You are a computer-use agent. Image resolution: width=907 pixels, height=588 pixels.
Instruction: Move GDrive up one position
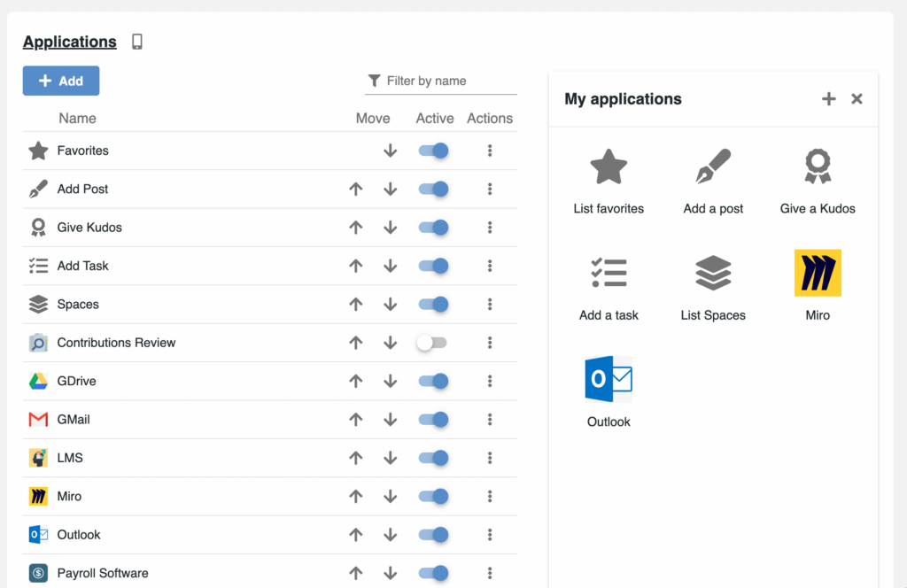[x=356, y=381]
